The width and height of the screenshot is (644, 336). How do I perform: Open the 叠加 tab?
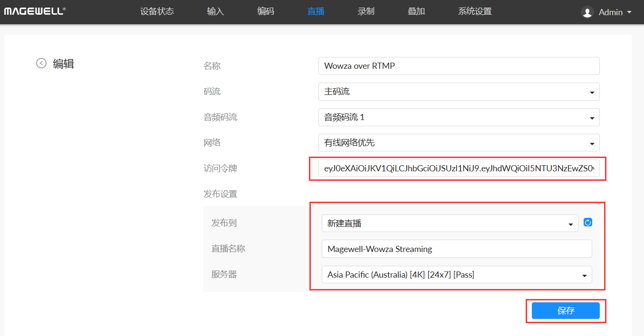click(416, 11)
